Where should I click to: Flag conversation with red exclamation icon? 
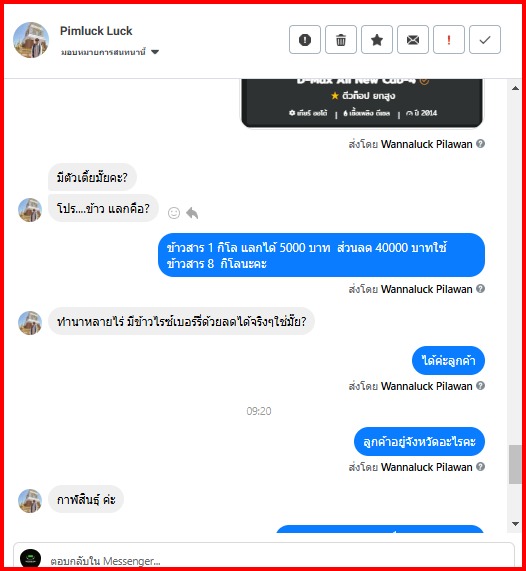[449, 40]
